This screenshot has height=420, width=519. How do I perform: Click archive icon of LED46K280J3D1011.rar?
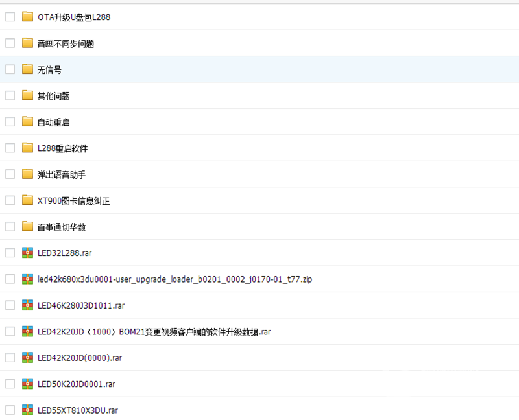27,305
